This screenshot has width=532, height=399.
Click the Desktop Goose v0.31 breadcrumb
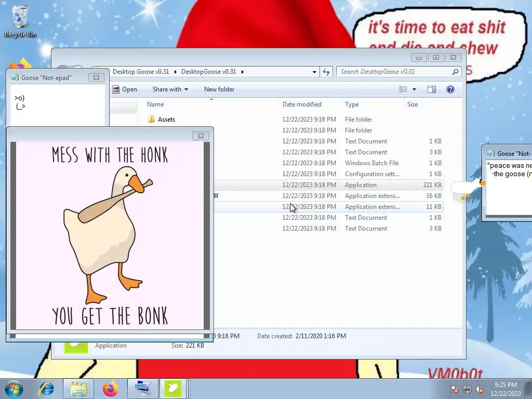tap(141, 72)
